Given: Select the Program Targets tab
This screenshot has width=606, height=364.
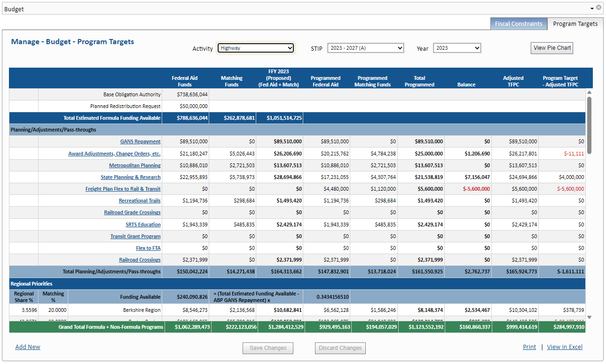Looking at the screenshot, I should pyautogui.click(x=575, y=23).
